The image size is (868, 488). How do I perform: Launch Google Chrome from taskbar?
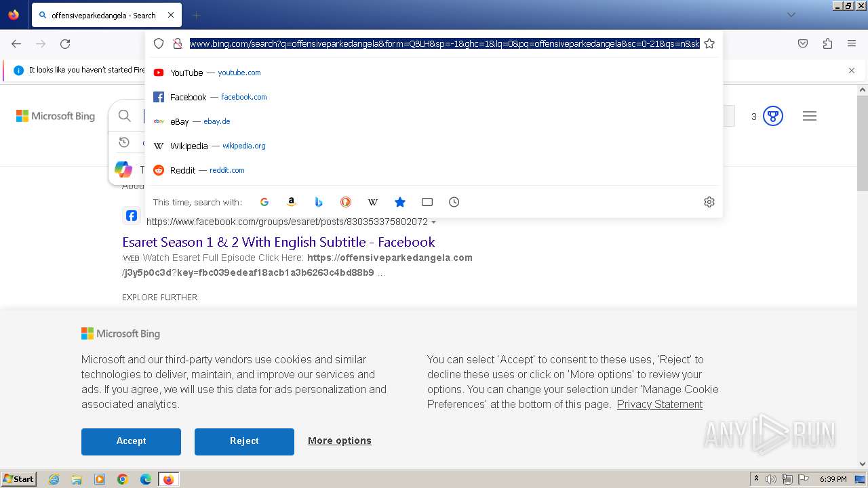point(123,479)
